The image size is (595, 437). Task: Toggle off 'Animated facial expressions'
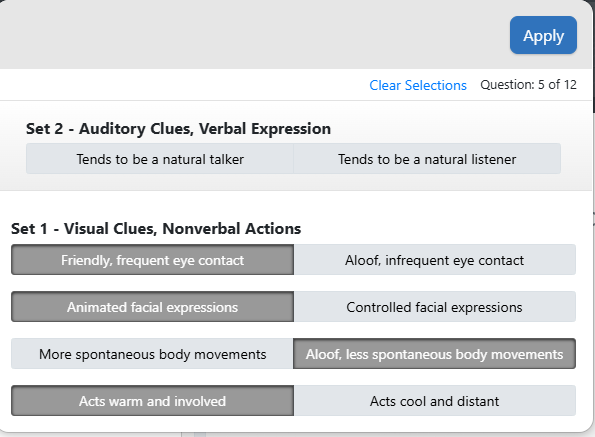click(152, 307)
